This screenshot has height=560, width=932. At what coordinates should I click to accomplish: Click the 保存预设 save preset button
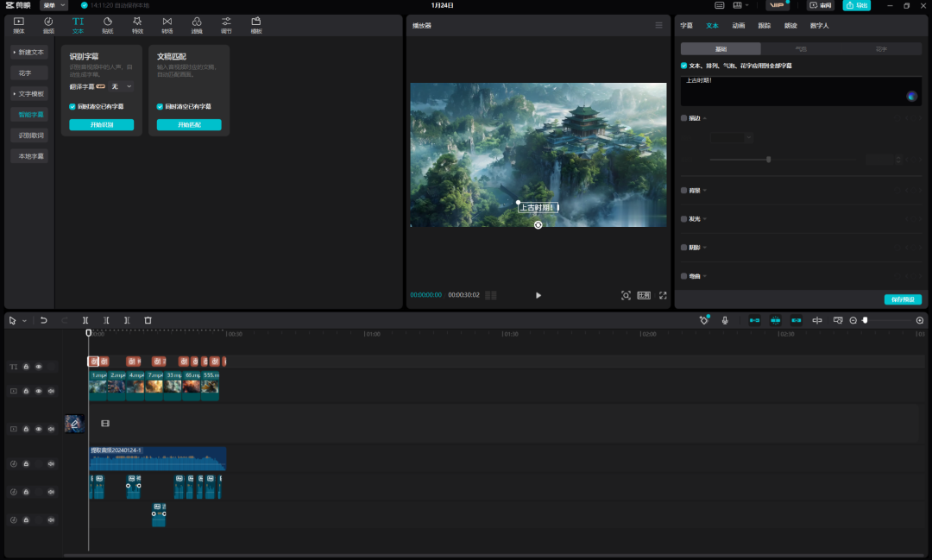(x=903, y=299)
